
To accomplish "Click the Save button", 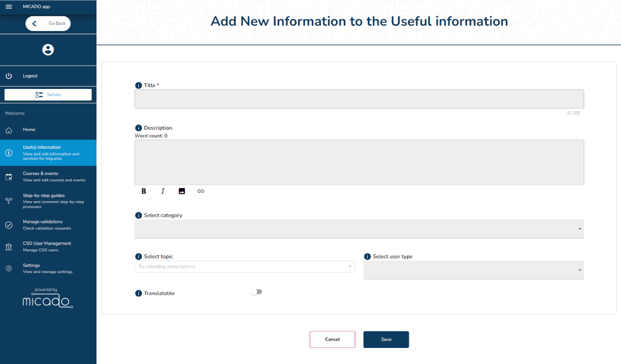I will coord(386,339).
